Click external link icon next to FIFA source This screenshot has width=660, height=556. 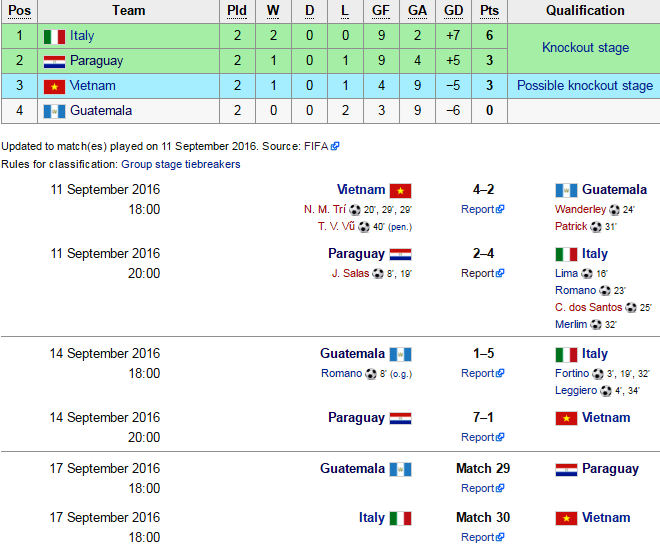335,146
